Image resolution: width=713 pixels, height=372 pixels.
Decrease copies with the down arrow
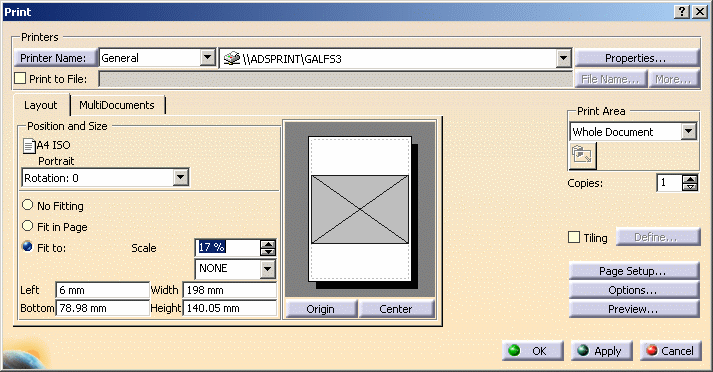[x=690, y=186]
